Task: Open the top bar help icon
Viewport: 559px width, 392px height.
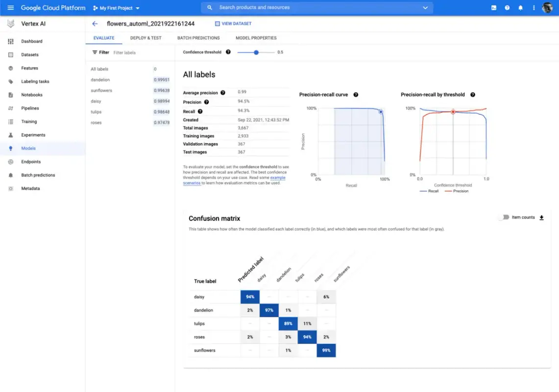Action: coord(507,7)
